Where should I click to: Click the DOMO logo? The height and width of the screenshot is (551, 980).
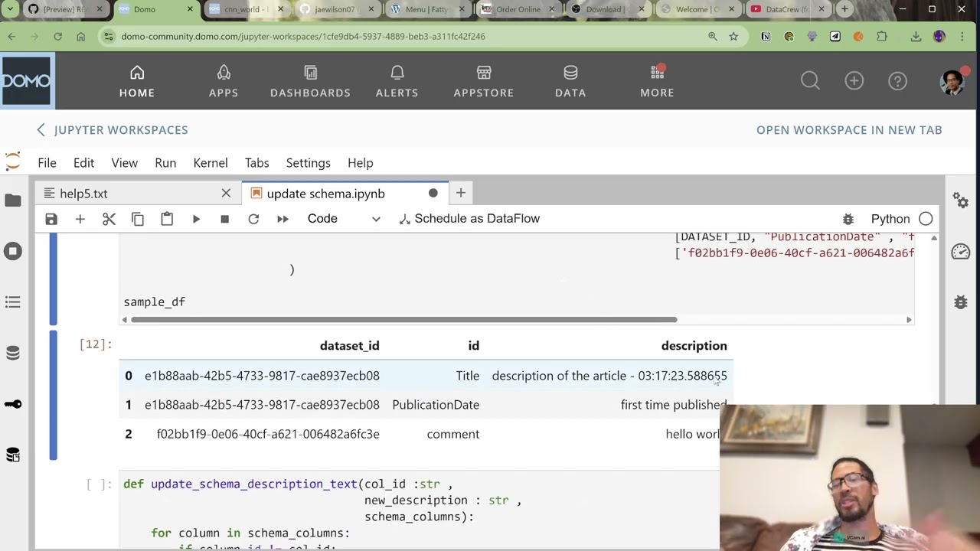(27, 80)
